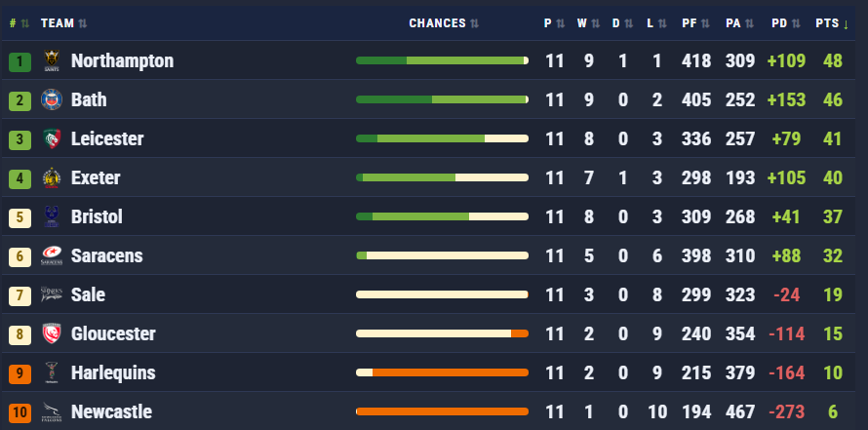Open the Newcastle team name link

click(x=111, y=412)
